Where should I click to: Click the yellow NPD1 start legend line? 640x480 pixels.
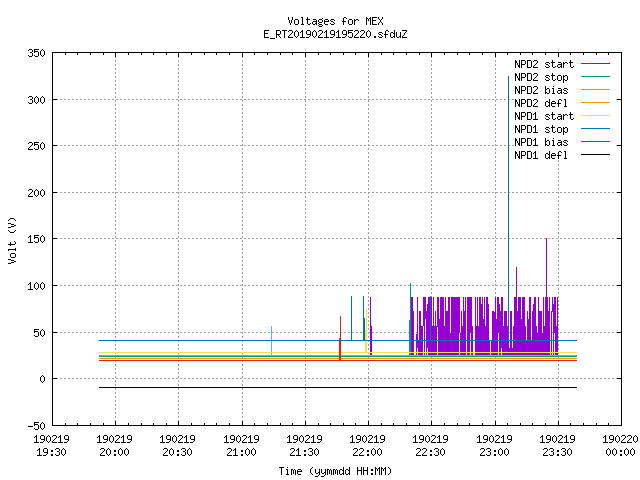(x=595, y=116)
